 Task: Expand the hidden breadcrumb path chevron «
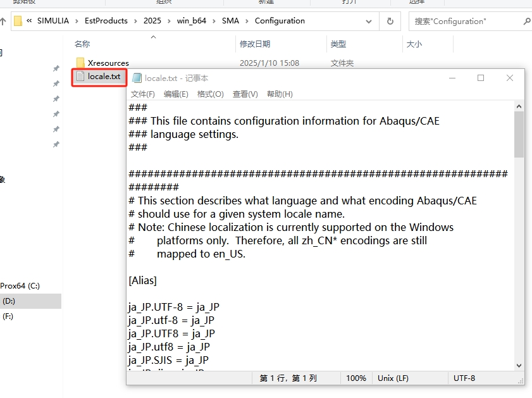pos(30,21)
